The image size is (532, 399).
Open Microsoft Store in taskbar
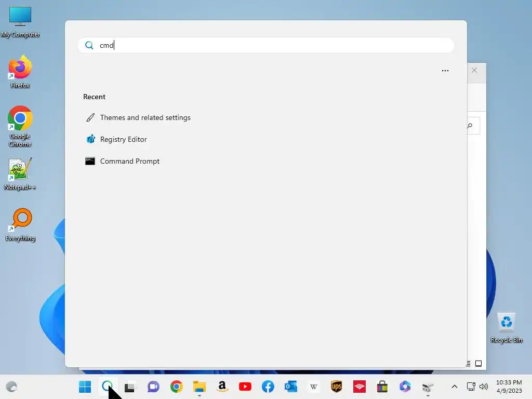(x=382, y=387)
